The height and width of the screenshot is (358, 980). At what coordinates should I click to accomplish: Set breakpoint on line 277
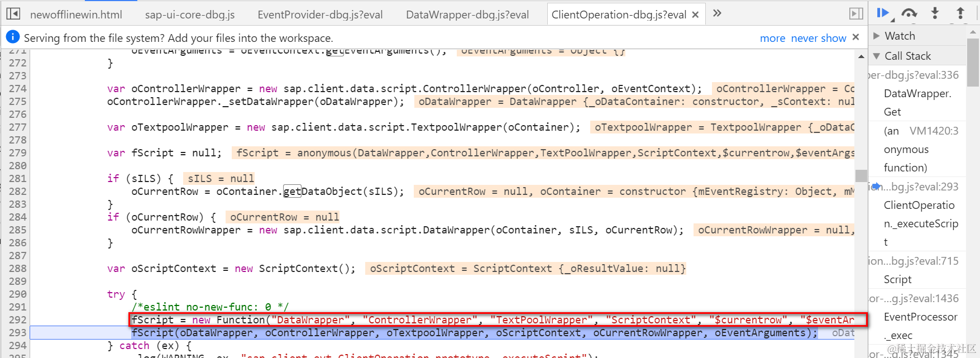[x=17, y=127]
